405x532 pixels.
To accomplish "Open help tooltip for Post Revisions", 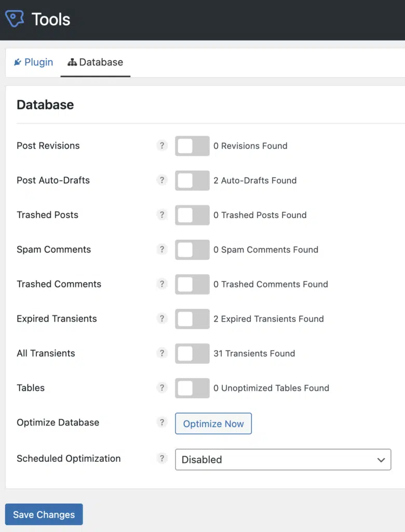I will pos(162,145).
